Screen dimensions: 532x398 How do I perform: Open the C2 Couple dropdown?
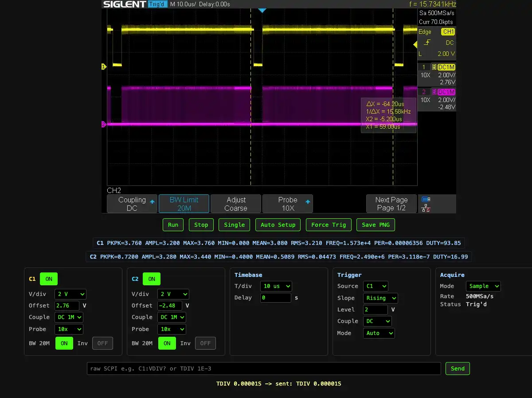(x=172, y=317)
